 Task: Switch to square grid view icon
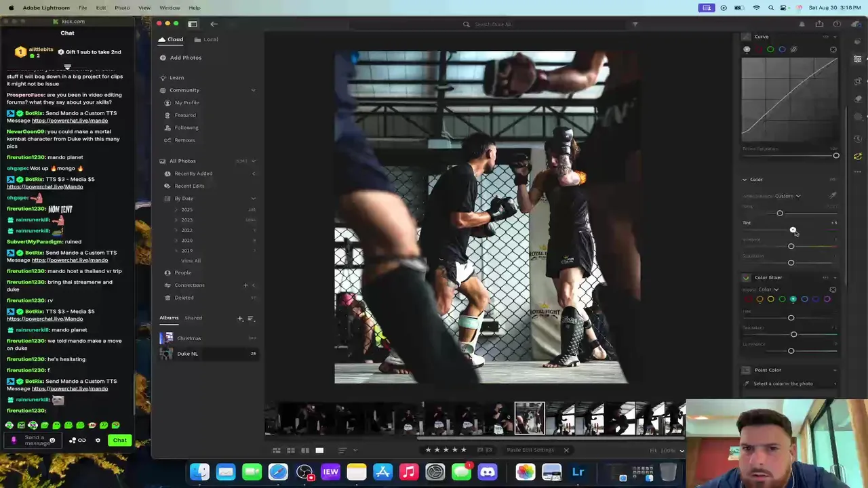point(291,450)
